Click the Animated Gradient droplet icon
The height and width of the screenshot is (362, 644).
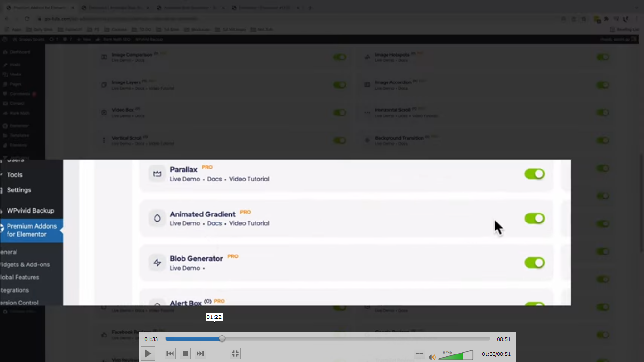157,218
